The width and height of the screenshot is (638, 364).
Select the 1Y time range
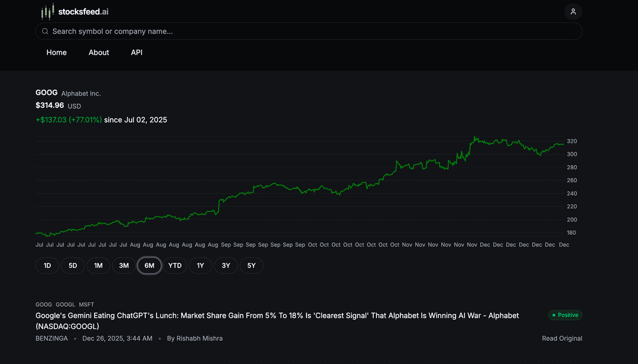point(200,265)
